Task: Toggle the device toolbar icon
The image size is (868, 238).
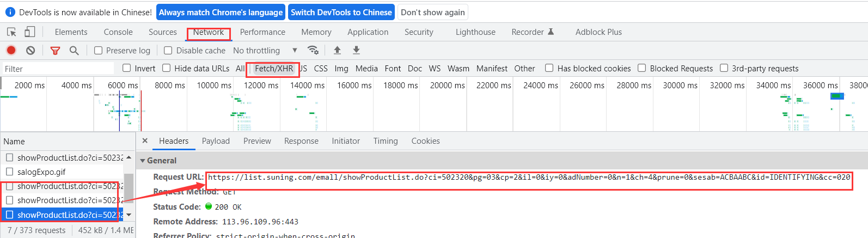Action: point(29,32)
